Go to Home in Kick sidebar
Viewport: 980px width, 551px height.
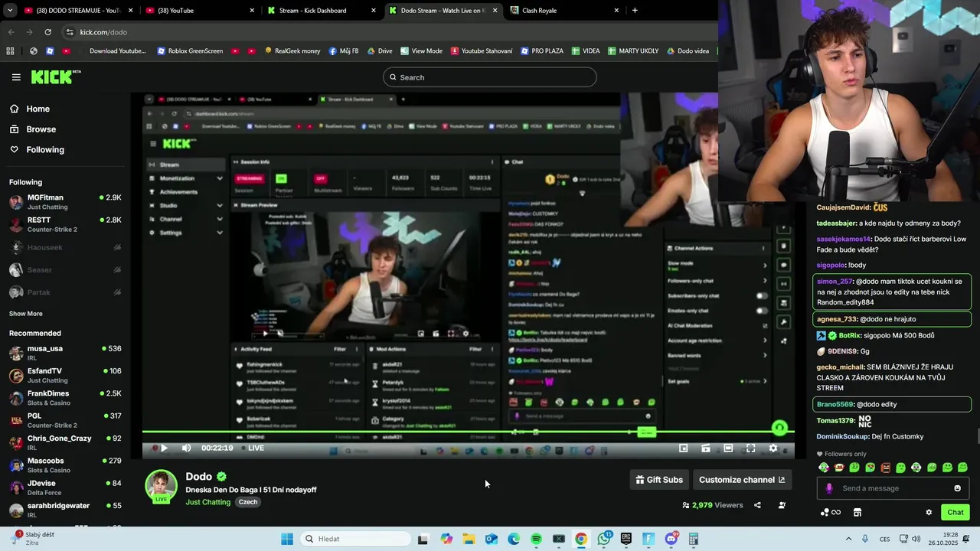[x=31, y=109]
